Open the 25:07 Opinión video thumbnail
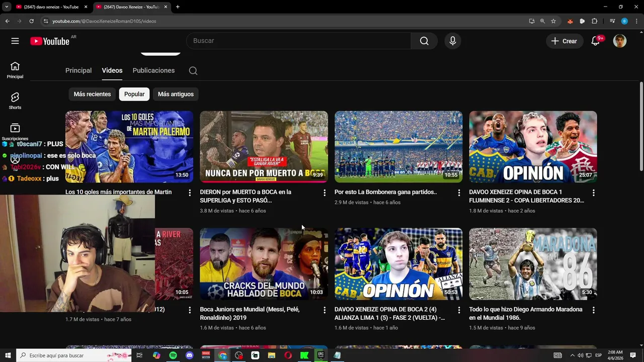Viewport: 644px width, 362px height. (x=533, y=147)
